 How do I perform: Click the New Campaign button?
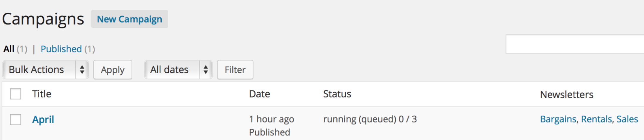point(129,19)
